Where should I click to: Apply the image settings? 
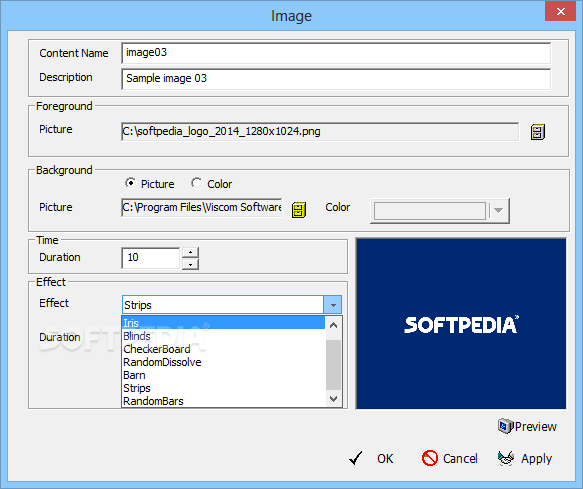coord(525,459)
